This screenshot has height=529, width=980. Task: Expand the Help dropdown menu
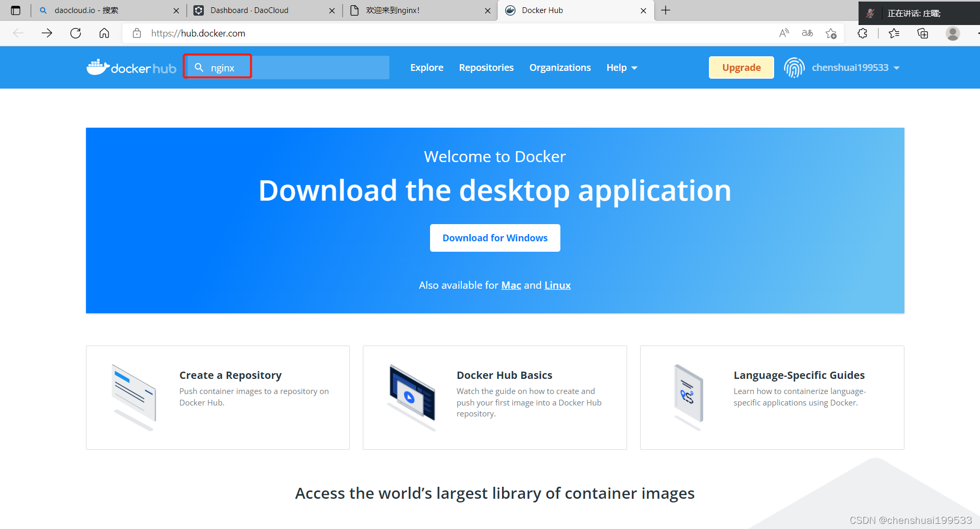[622, 68]
